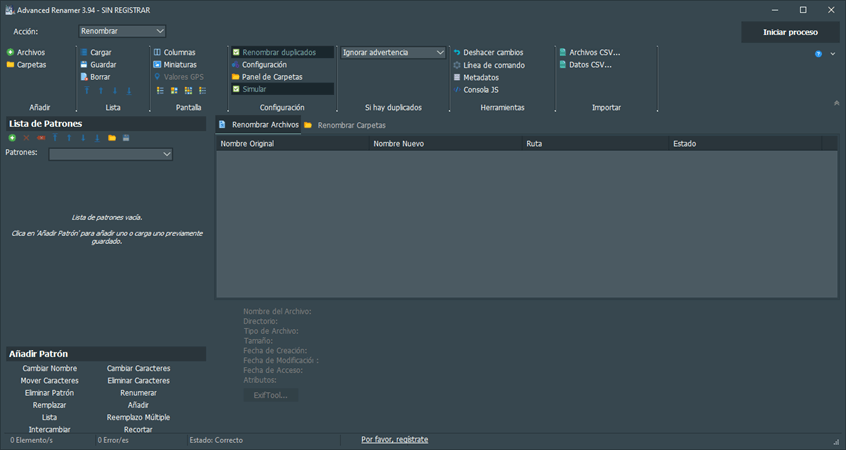Click the Panel de Carpetas folder icon
846x450 pixels.
point(236,77)
